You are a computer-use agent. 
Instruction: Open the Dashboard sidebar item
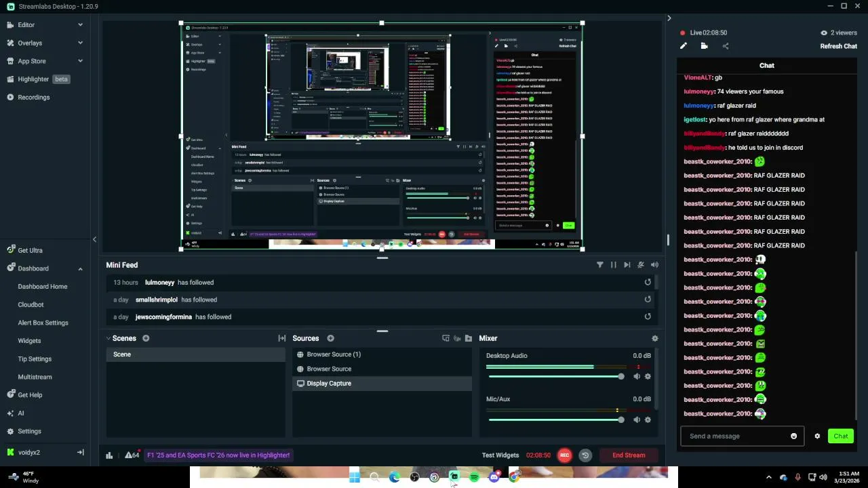coord(33,268)
